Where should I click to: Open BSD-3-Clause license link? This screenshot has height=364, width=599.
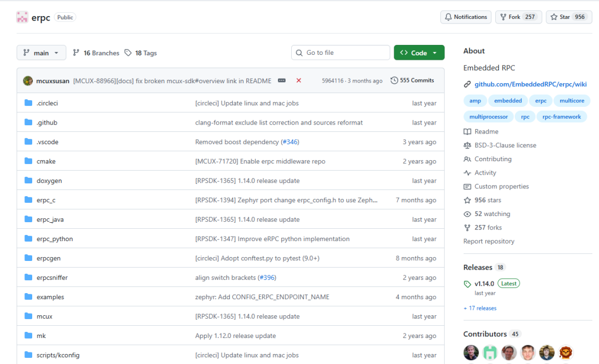coord(500,145)
